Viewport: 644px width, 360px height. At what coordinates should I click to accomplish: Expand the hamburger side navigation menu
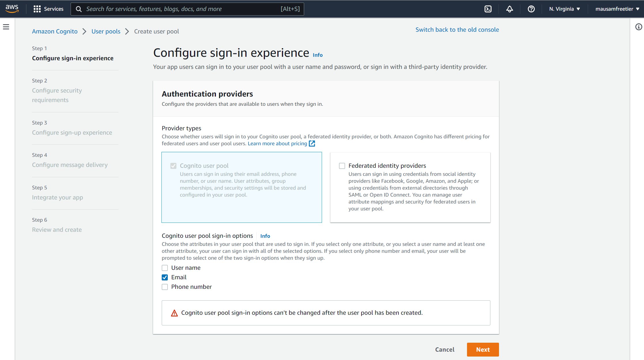[6, 27]
